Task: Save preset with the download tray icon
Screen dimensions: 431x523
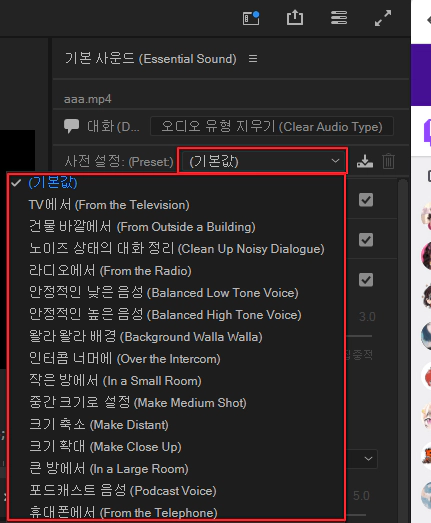Action: pyautogui.click(x=365, y=161)
